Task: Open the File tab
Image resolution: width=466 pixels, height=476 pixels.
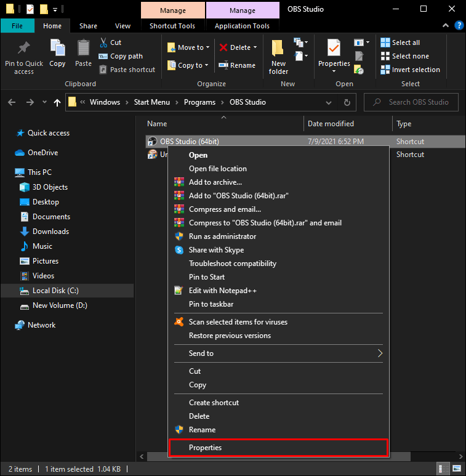Action: 17,26
